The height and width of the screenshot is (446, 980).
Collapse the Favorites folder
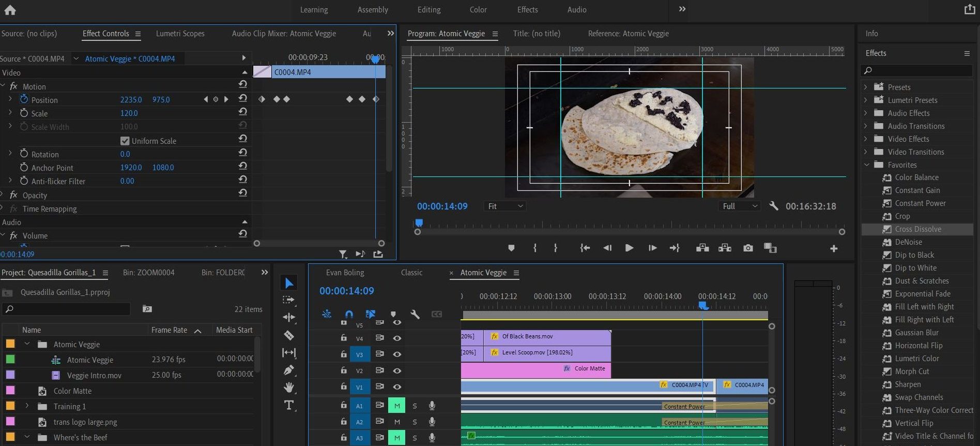pos(866,165)
